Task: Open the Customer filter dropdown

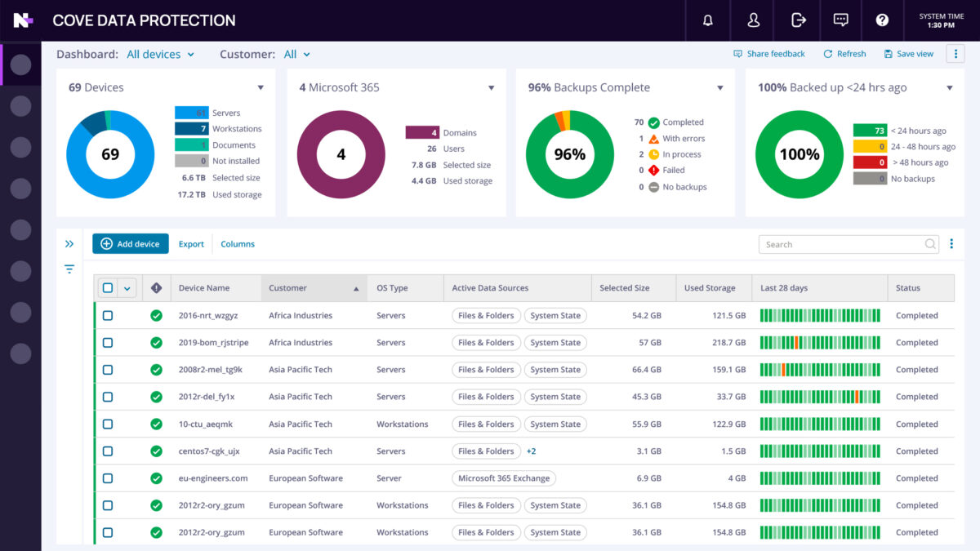Action: point(297,54)
